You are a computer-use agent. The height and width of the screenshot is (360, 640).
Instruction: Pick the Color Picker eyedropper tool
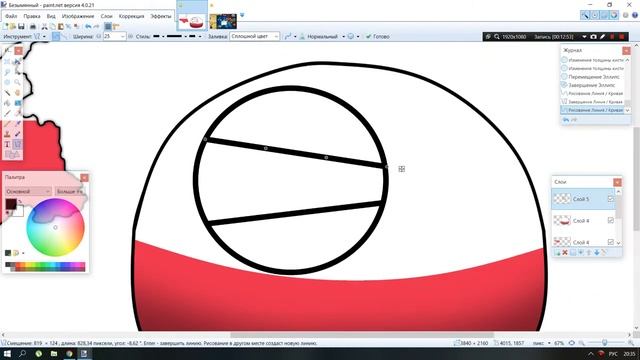point(18,124)
